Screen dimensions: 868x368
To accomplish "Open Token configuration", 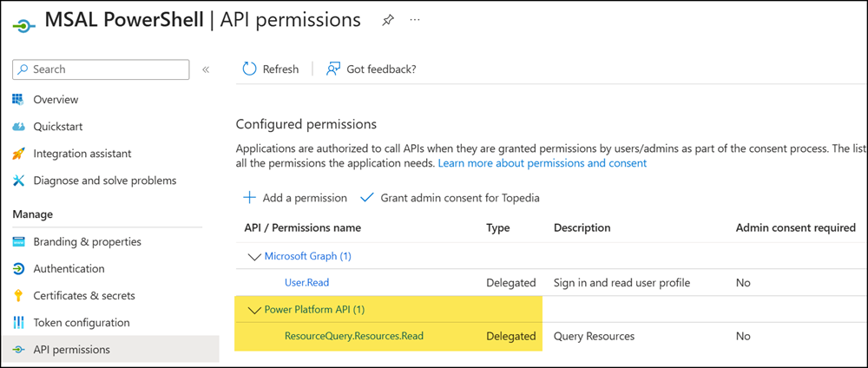I will pos(82,323).
